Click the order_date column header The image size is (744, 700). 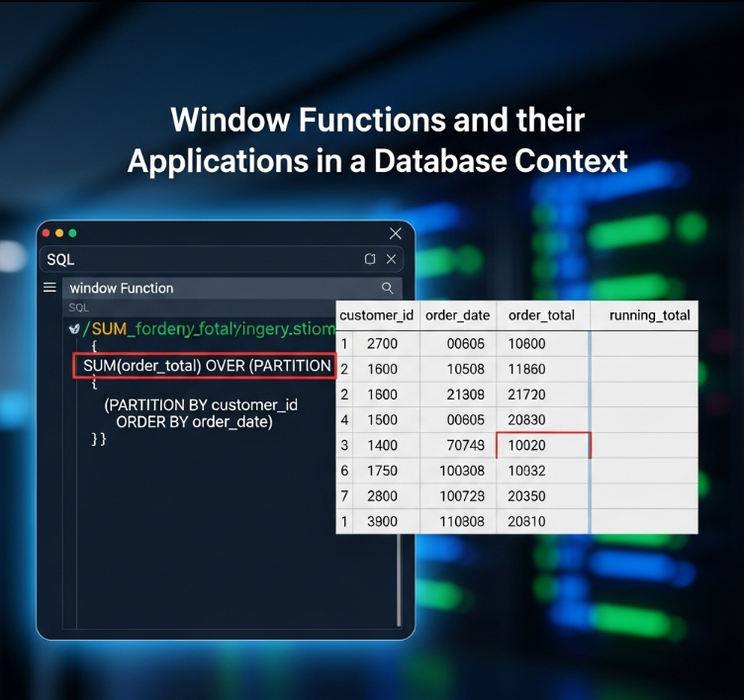457,315
